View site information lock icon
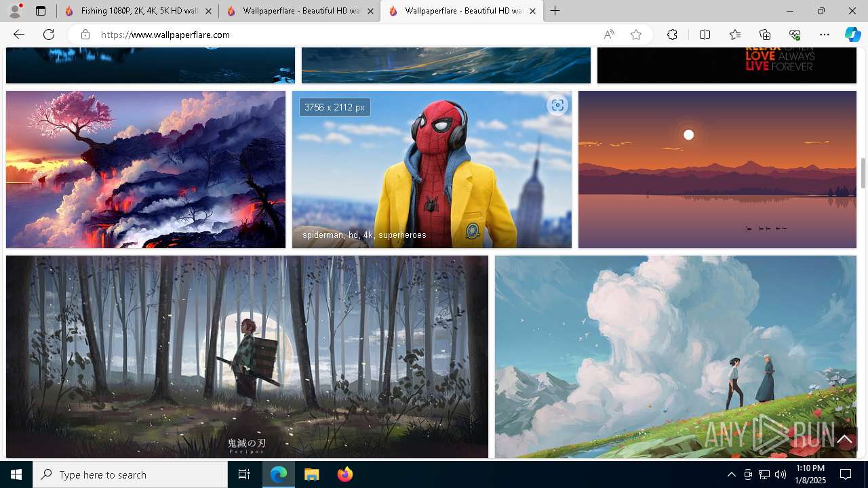868x488 pixels. 85,35
